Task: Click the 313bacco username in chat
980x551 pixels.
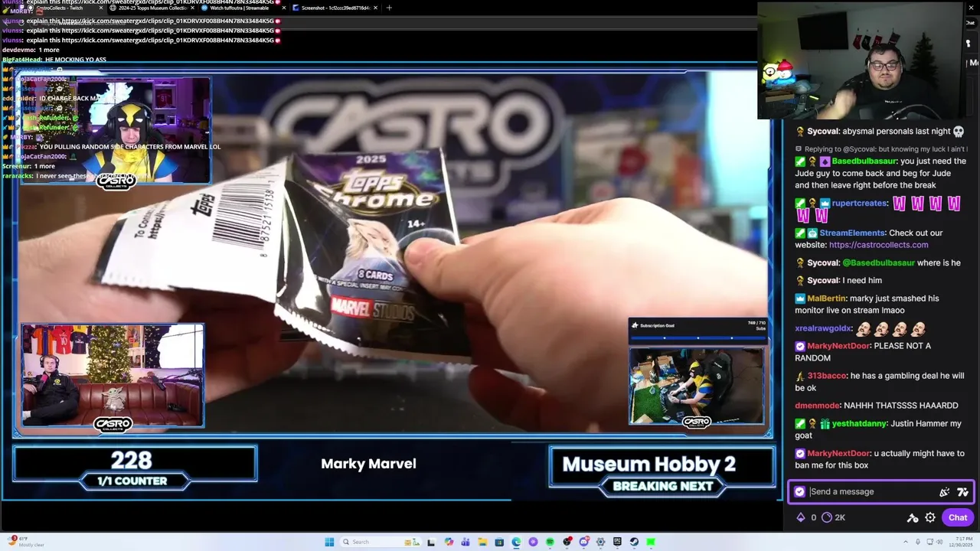Action: pos(826,376)
